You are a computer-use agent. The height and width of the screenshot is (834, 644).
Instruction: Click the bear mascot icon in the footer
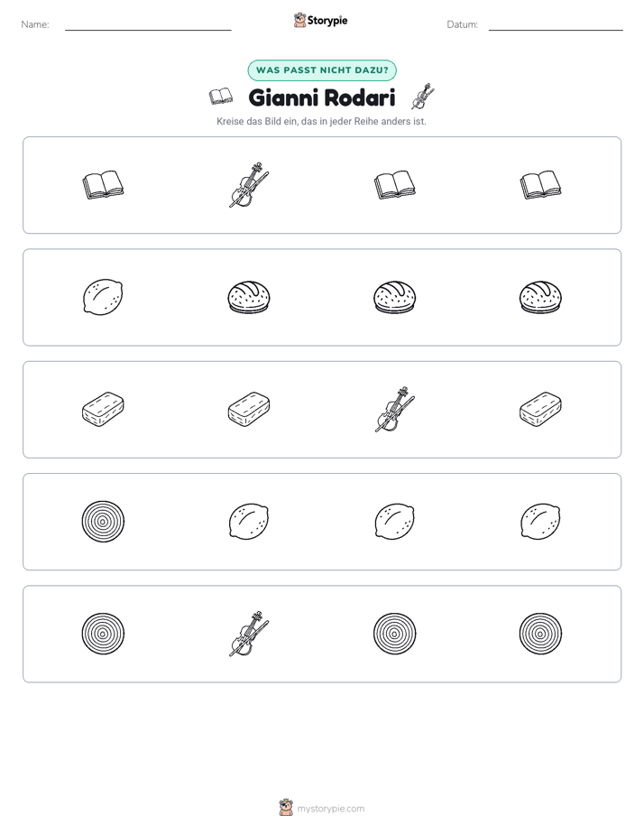286,808
